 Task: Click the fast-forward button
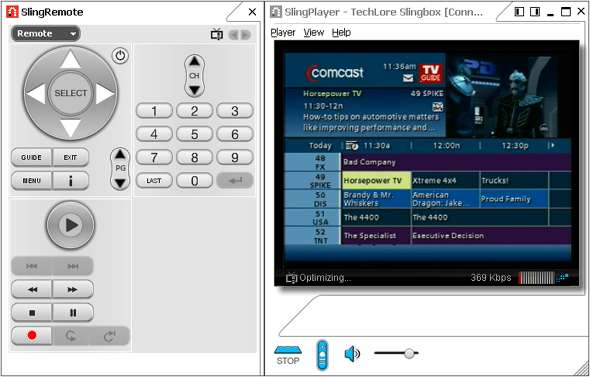[73, 289]
